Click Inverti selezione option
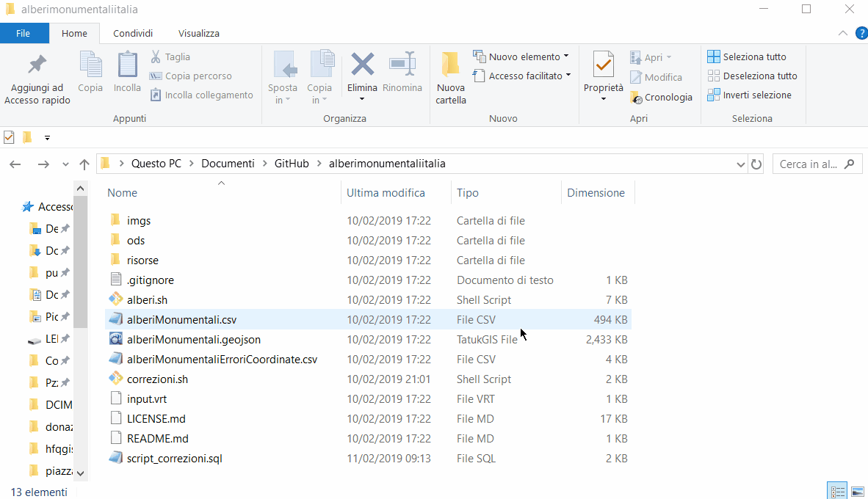This screenshot has height=499, width=868. 749,95
